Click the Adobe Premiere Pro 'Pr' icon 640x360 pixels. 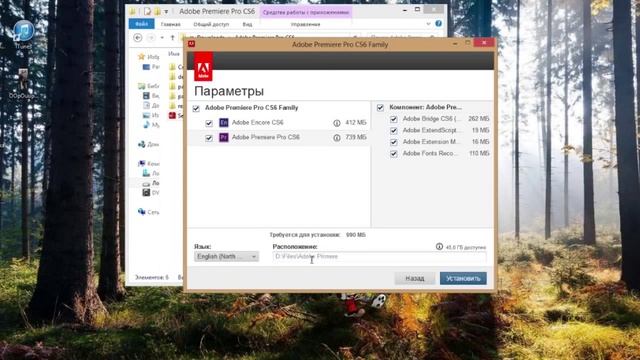[x=224, y=137]
